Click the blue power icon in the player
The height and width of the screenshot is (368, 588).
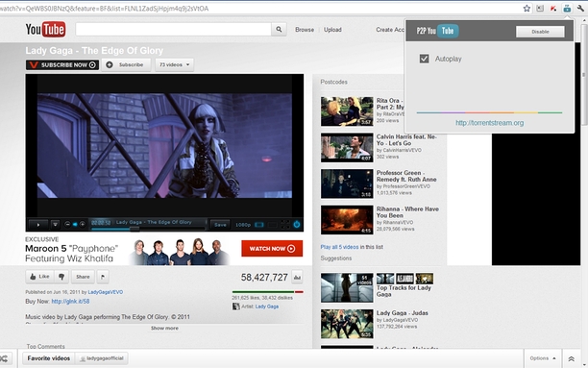click(x=297, y=224)
